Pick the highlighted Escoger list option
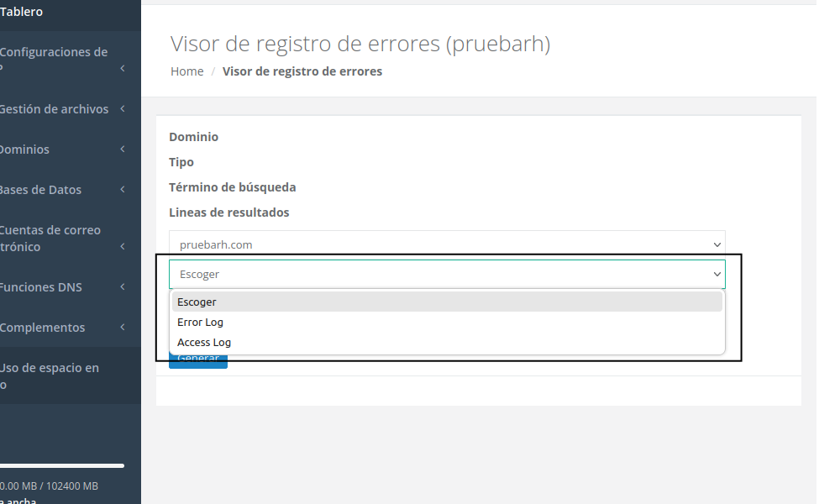The width and height of the screenshot is (840, 504). click(197, 302)
